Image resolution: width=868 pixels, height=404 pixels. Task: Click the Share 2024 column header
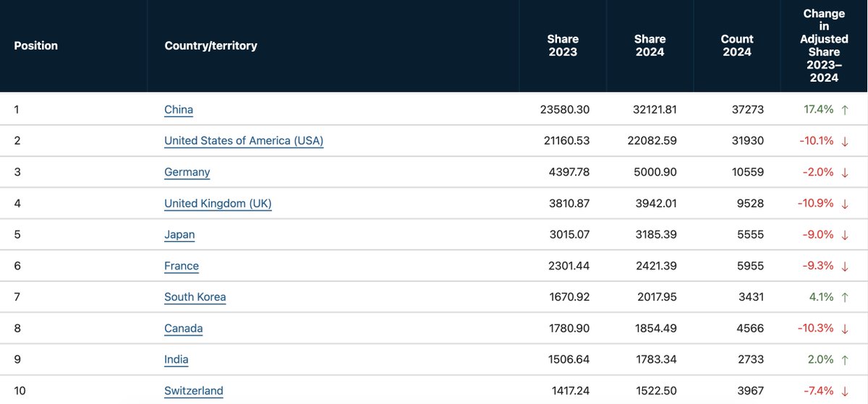click(650, 46)
